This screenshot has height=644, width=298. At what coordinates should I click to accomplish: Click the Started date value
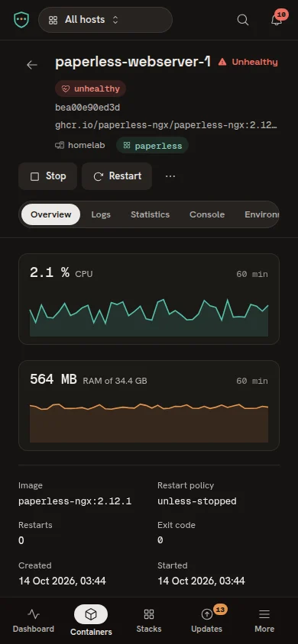coord(201,581)
